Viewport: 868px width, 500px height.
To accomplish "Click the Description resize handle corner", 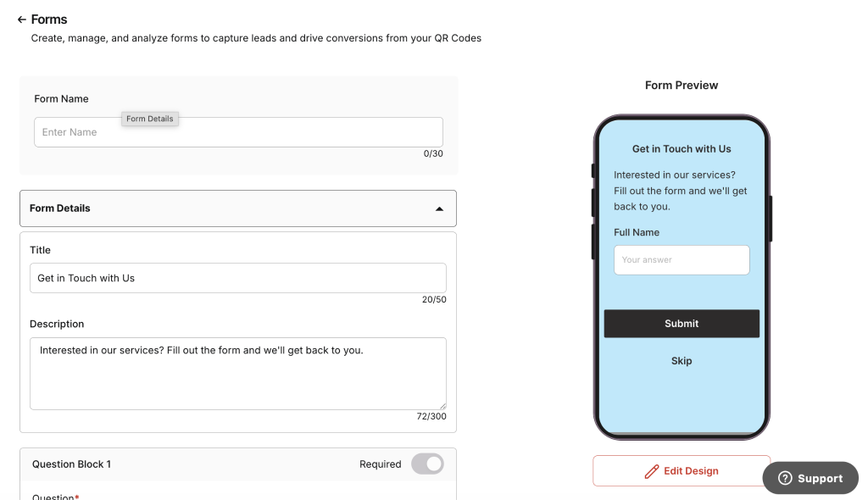I will point(442,406).
